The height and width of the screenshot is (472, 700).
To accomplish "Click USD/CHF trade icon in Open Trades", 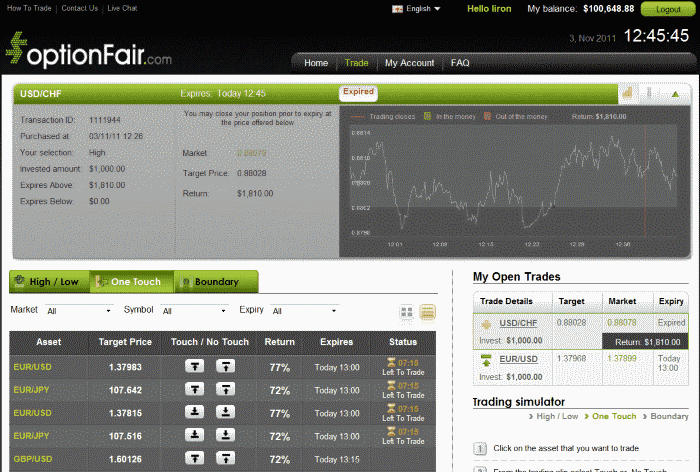I will (486, 324).
